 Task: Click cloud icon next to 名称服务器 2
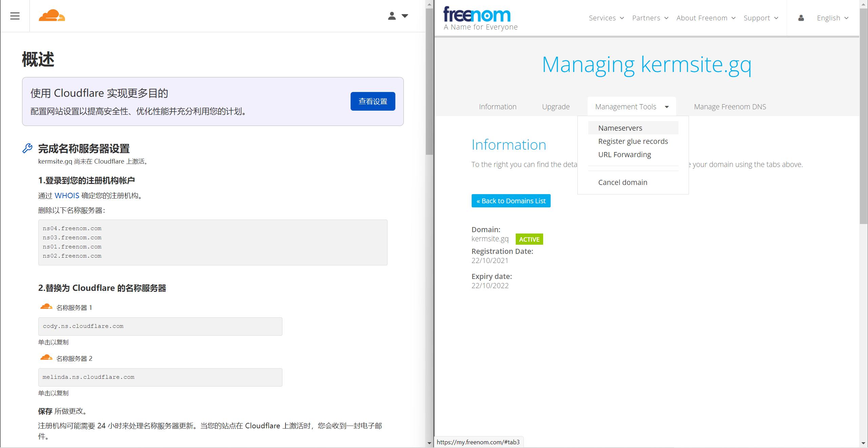(46, 358)
